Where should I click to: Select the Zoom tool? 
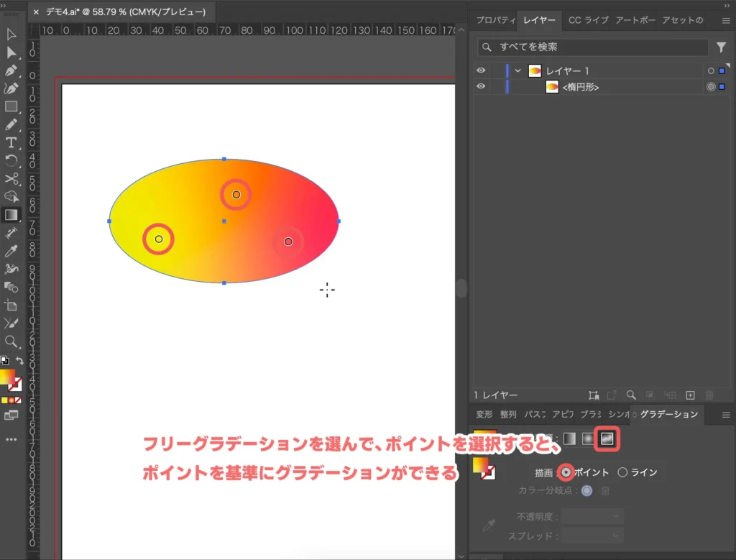pyautogui.click(x=11, y=339)
